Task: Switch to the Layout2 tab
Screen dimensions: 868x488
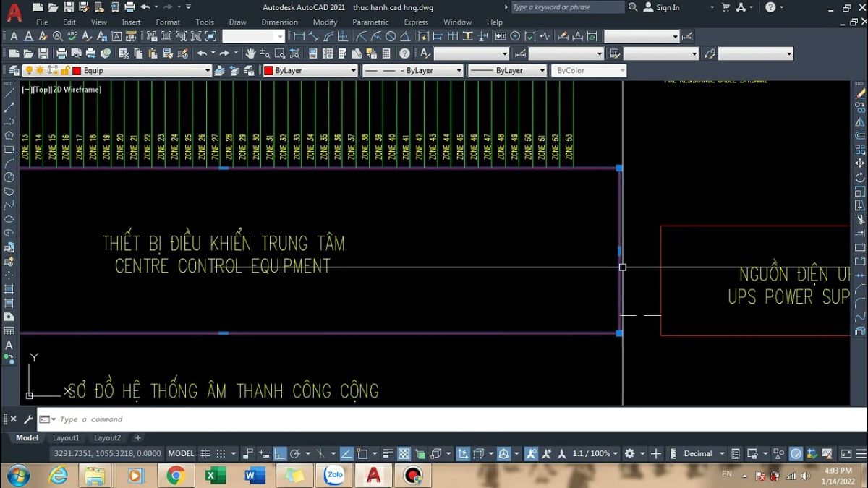Action: (x=108, y=438)
